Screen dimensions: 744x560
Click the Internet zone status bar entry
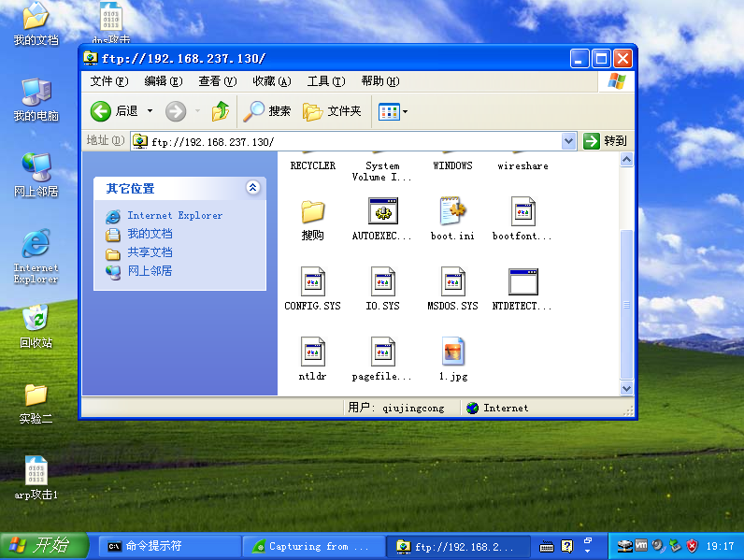pyautogui.click(x=497, y=409)
